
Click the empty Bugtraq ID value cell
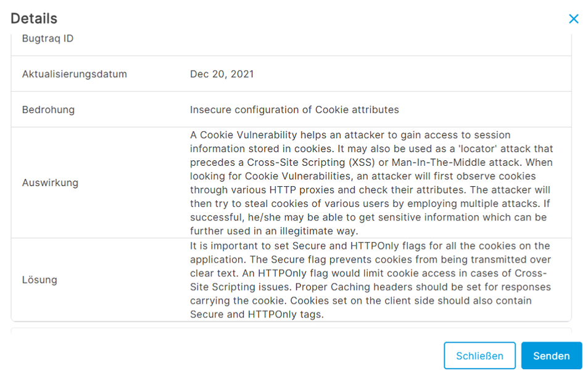pyautogui.click(x=370, y=39)
